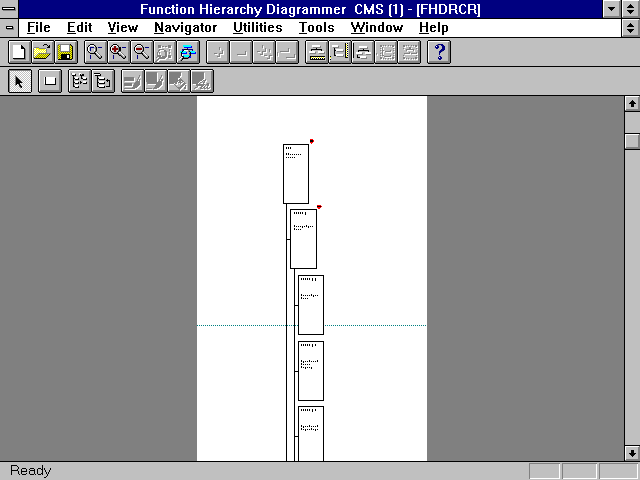Click the Zoom In magnifier icon
The image size is (640, 480).
click(118, 52)
